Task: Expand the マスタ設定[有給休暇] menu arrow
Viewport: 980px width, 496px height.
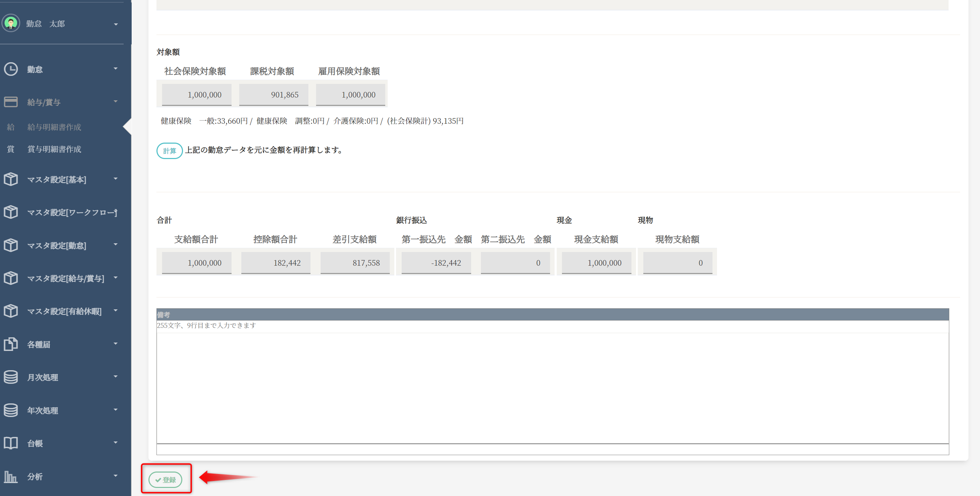Action: coord(116,311)
